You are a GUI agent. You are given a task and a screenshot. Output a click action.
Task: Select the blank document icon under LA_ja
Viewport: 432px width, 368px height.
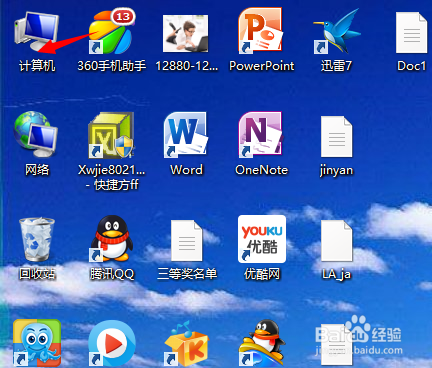[337, 346]
